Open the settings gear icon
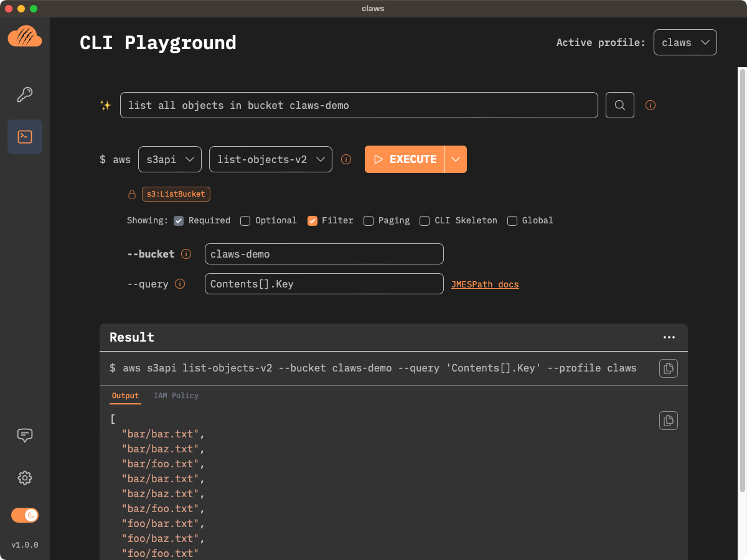 click(25, 478)
